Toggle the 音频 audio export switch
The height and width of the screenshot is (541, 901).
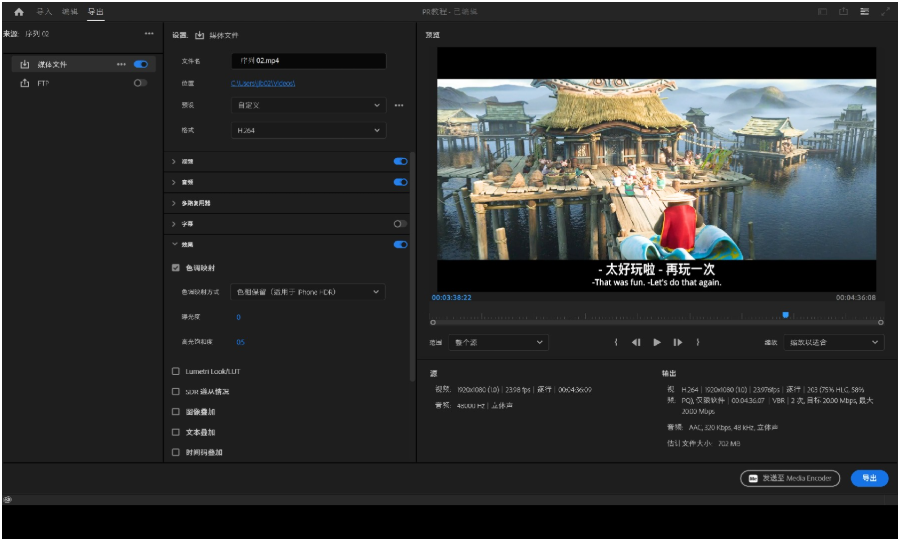401,182
